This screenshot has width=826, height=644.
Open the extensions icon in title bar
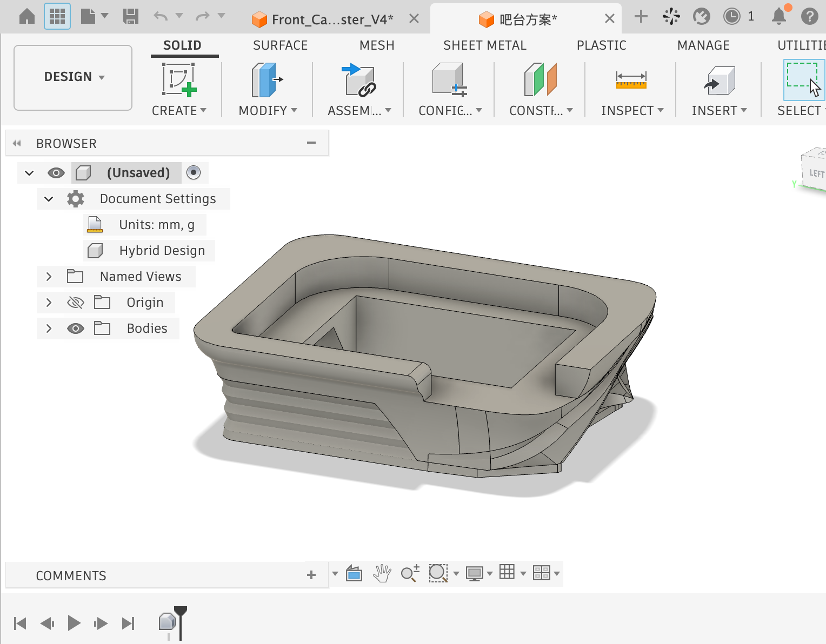671,16
